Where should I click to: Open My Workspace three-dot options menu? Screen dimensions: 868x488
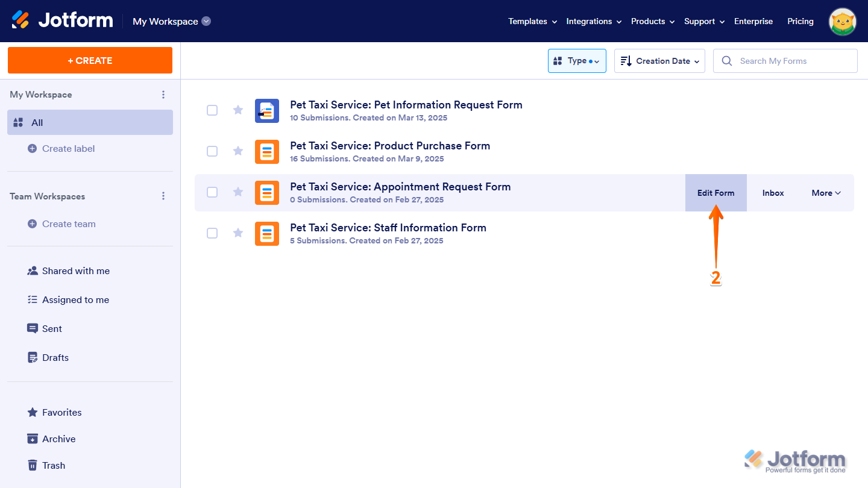point(163,95)
